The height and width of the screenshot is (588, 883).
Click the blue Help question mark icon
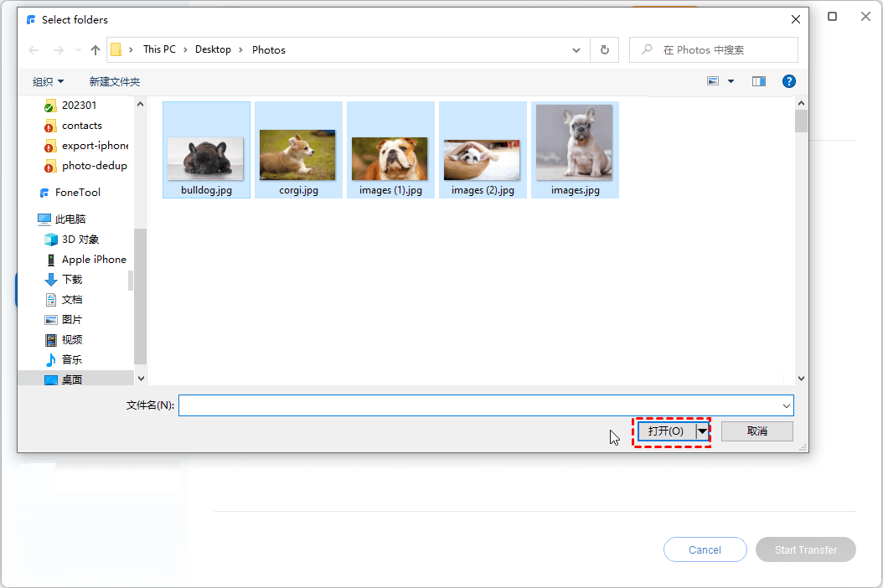[x=788, y=81]
